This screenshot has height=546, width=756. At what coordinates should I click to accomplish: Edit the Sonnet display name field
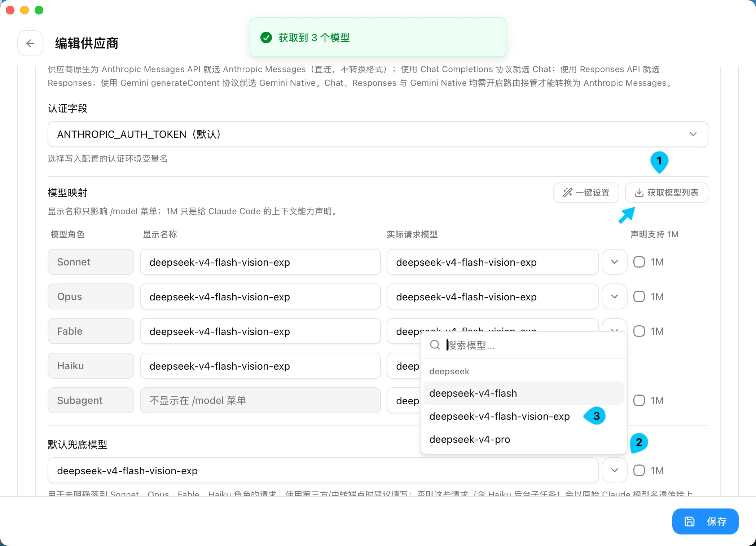coord(260,262)
